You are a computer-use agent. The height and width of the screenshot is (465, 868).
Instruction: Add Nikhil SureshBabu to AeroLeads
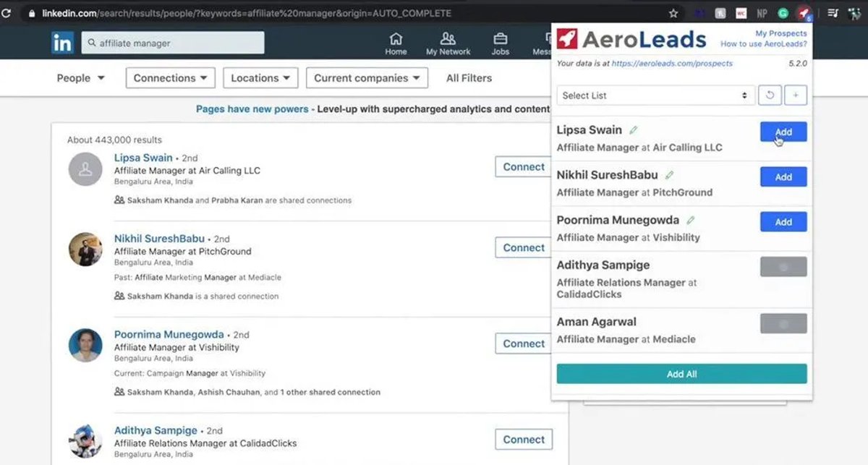click(x=783, y=176)
